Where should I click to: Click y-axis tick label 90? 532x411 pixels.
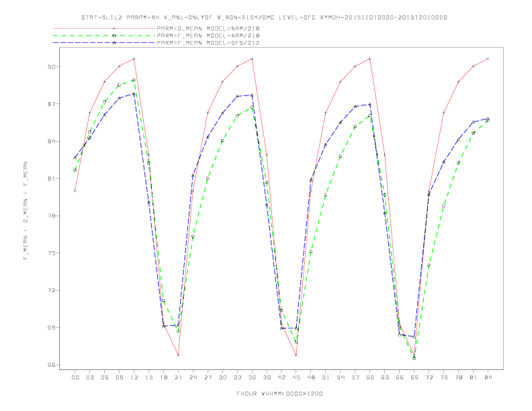coord(51,66)
